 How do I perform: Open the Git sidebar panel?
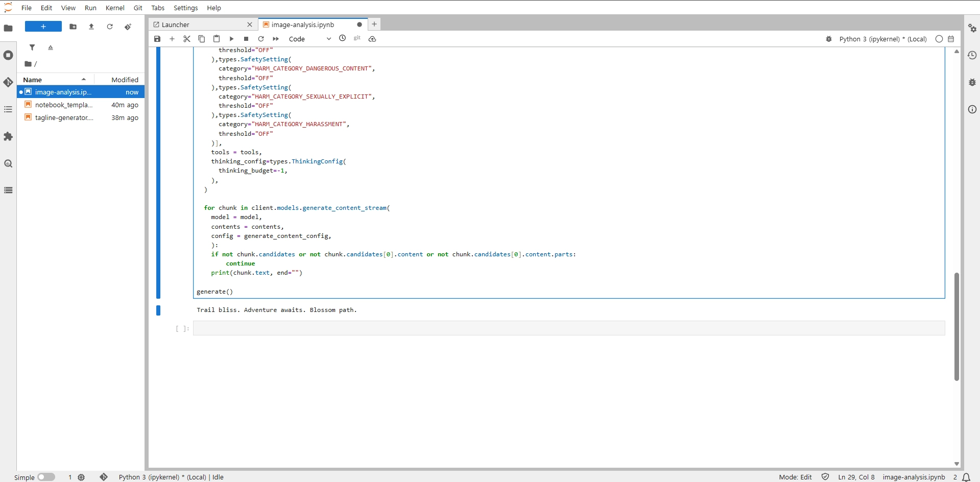coord(8,82)
